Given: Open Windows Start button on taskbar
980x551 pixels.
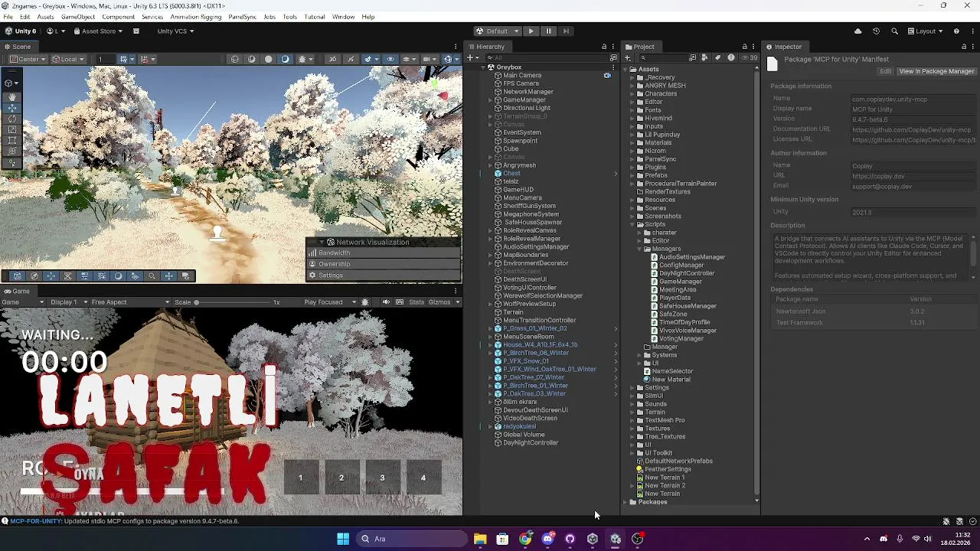Looking at the screenshot, I should (343, 539).
